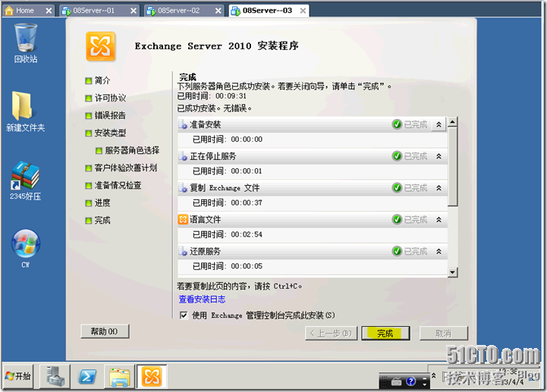Select the 08Server--03 tab
This screenshot has width=547, height=392.
pyautogui.click(x=267, y=11)
